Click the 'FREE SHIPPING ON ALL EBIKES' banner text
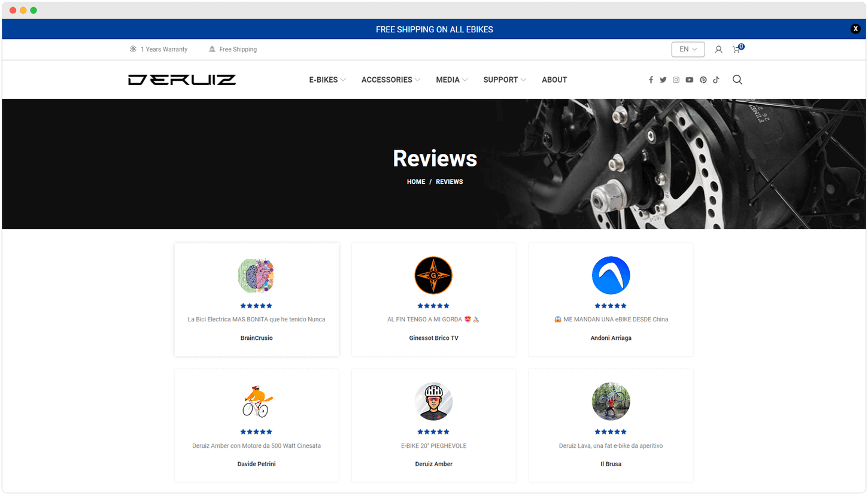 [x=435, y=29]
